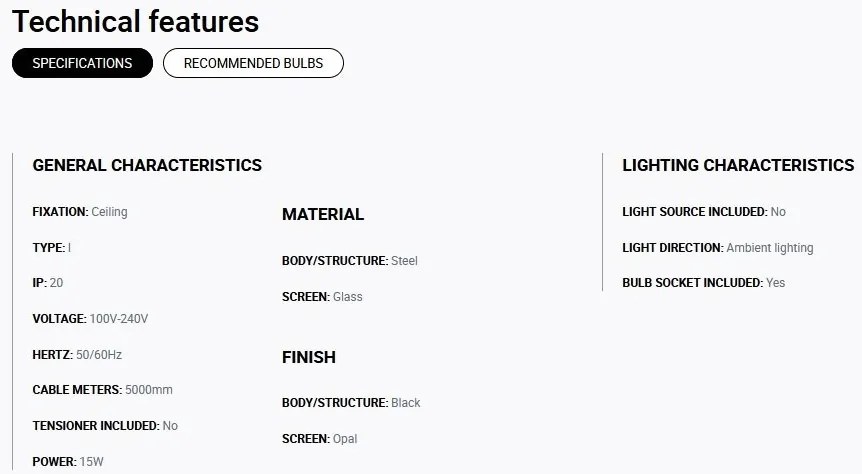Click material BODY/STRUCTURE: Steel entry

[x=350, y=261]
